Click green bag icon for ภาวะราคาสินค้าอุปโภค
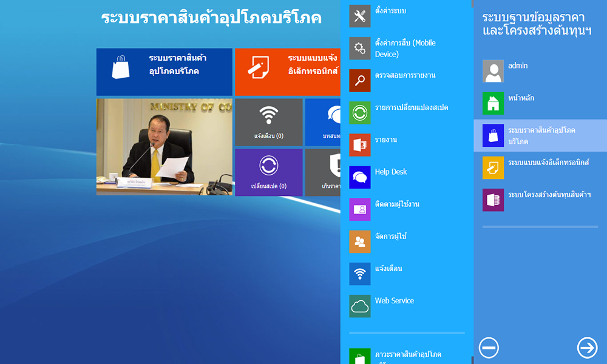This screenshot has height=364, width=607. 359,356
